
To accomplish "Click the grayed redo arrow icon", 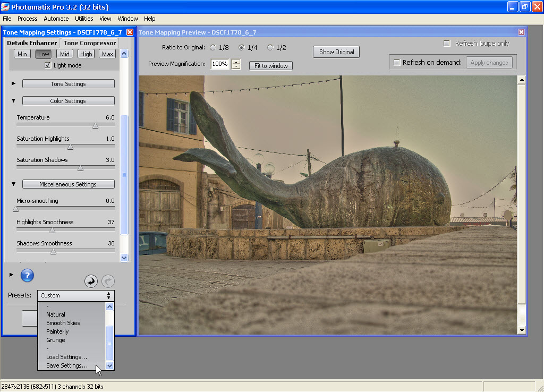I will click(x=108, y=281).
